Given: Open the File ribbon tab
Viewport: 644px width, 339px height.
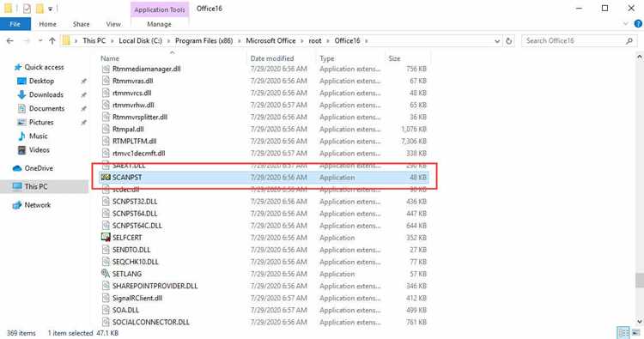Looking at the screenshot, I should pos(15,24).
